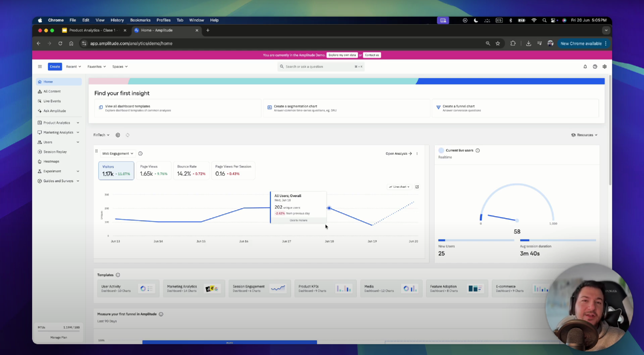The width and height of the screenshot is (644, 355).
Task: Click the funnel section info icon
Action: coord(161,314)
